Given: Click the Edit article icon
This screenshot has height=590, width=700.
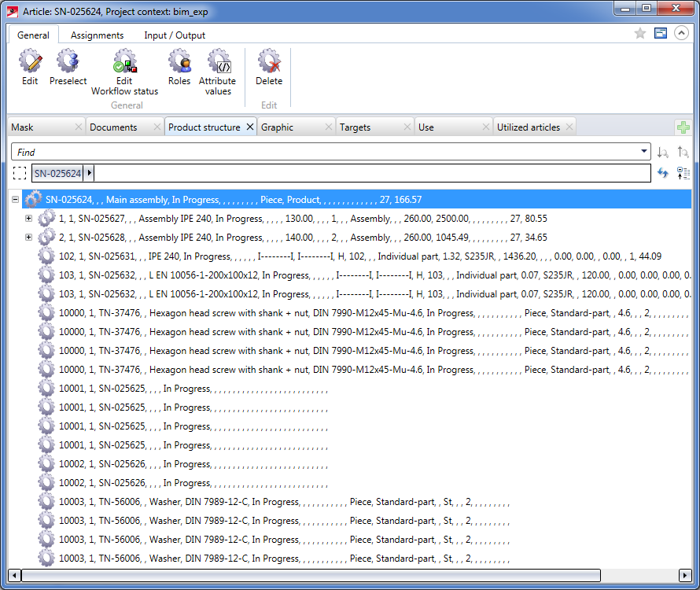Looking at the screenshot, I should coord(31,61).
